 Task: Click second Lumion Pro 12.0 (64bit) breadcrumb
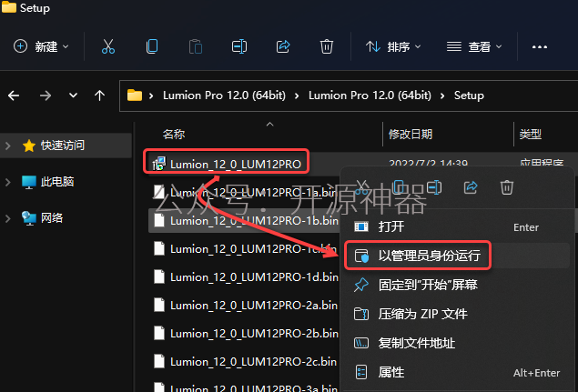(x=370, y=95)
